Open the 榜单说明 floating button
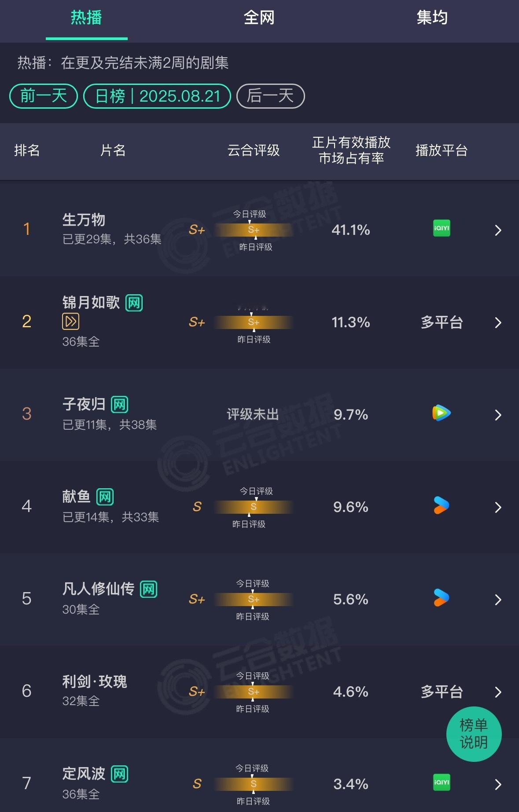The image size is (519, 812). point(474,734)
